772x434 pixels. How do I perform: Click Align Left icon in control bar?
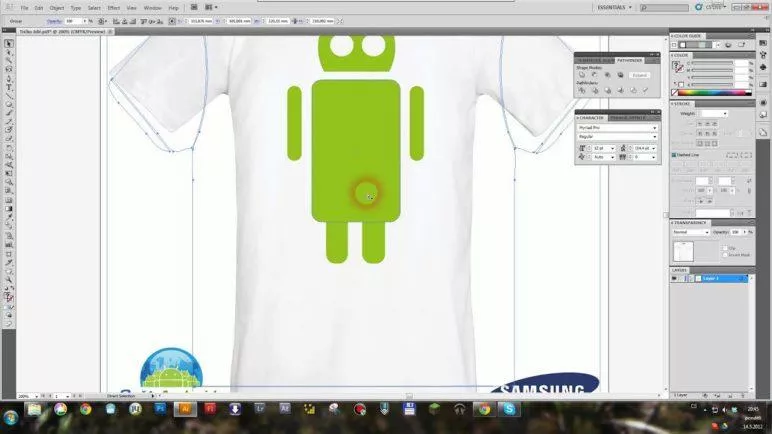point(116,21)
